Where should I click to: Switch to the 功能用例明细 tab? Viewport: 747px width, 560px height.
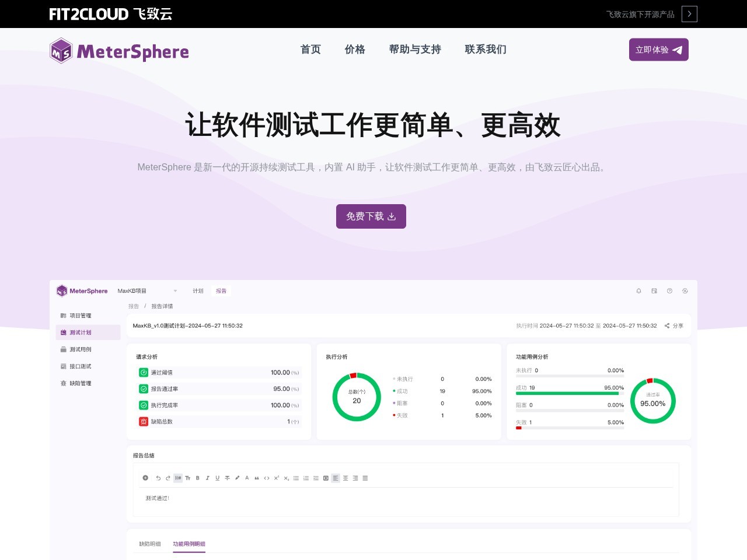189,544
